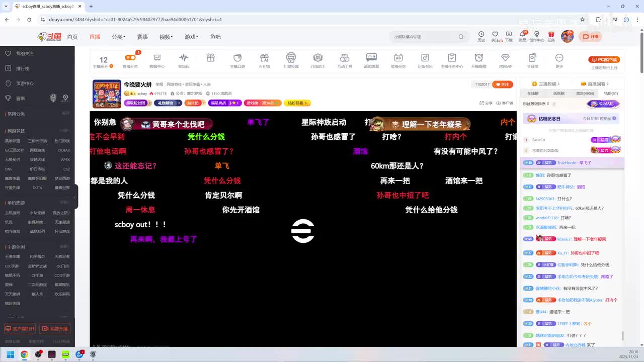Click the streamer room avatar thumbnail

107,94
